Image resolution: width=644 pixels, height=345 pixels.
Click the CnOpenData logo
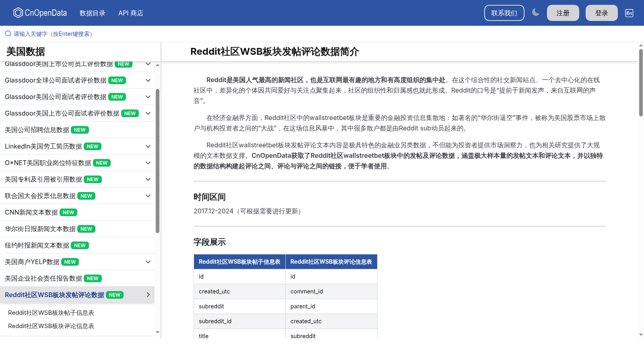pyautogui.click(x=40, y=13)
